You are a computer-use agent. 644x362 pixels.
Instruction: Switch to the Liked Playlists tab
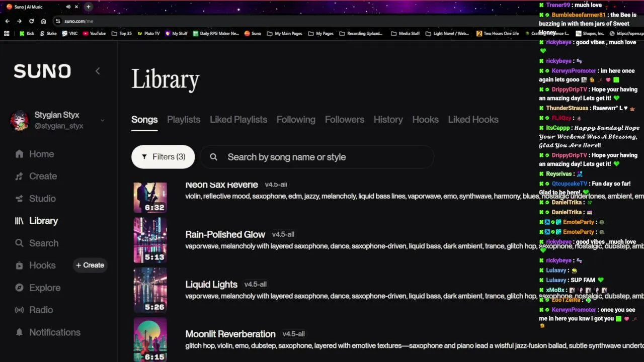click(x=238, y=120)
